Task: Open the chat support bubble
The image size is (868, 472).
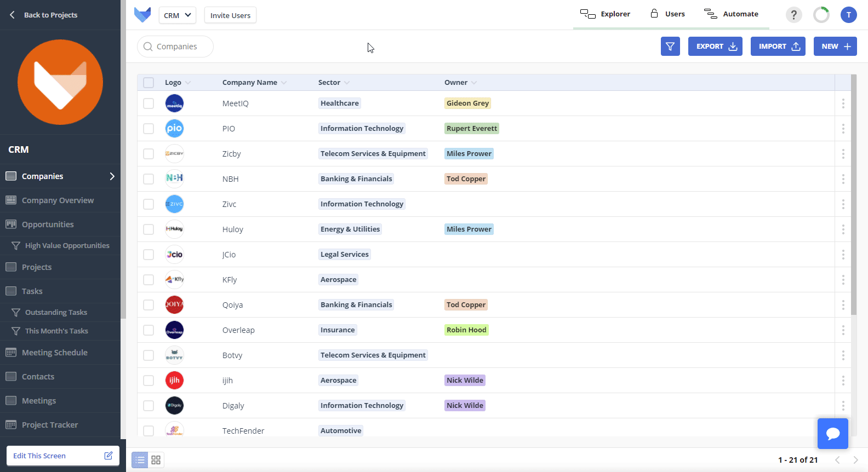Action: click(832, 434)
